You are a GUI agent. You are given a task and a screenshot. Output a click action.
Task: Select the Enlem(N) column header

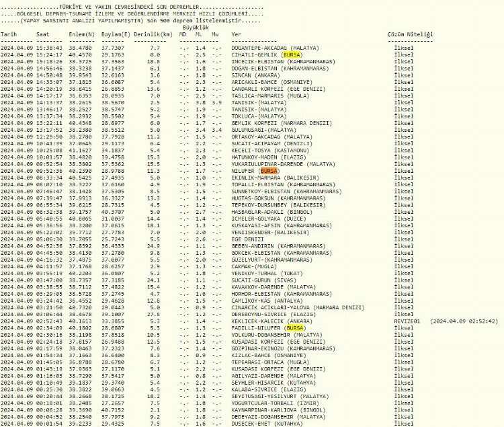point(83,33)
